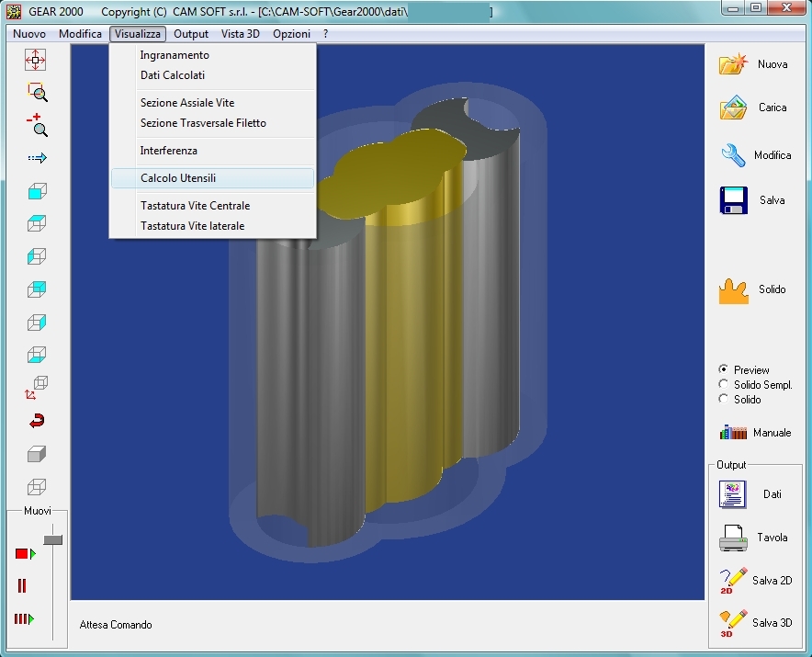Click the Nuova new project icon
This screenshot has width=812, height=657.
click(x=733, y=63)
